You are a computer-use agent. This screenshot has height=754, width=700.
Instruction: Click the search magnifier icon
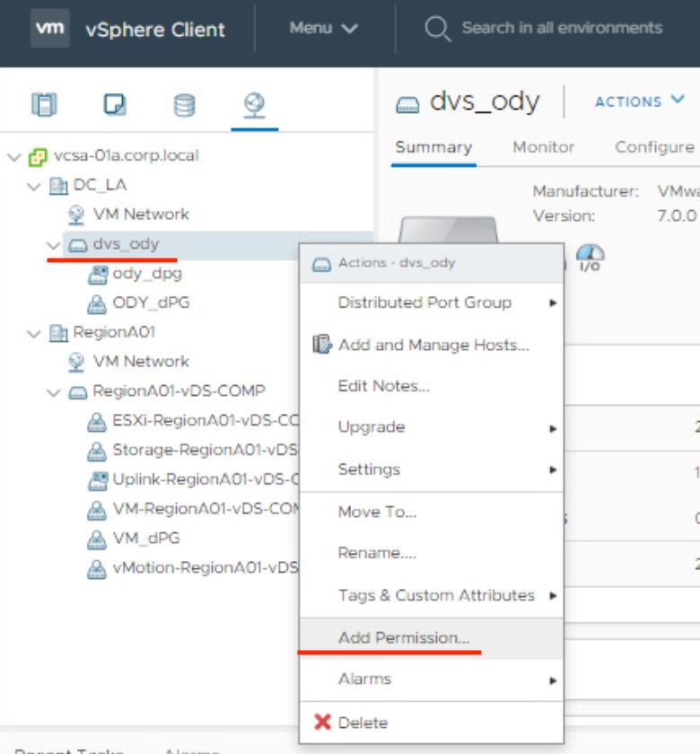[438, 29]
